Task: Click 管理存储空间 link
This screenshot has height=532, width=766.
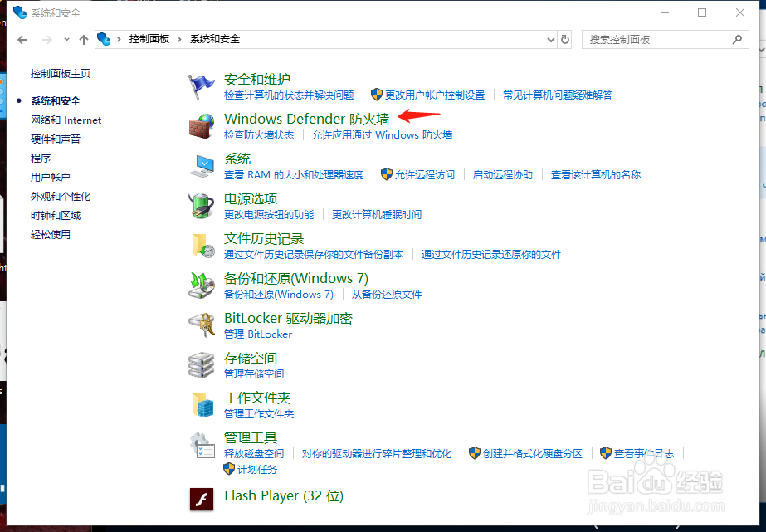Action: [x=254, y=374]
